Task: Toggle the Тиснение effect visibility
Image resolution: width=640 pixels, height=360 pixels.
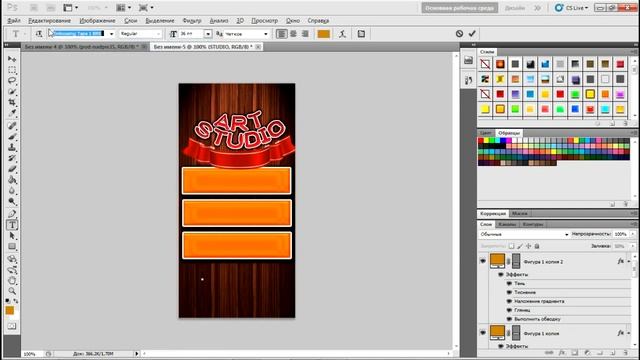Action: click(x=509, y=292)
